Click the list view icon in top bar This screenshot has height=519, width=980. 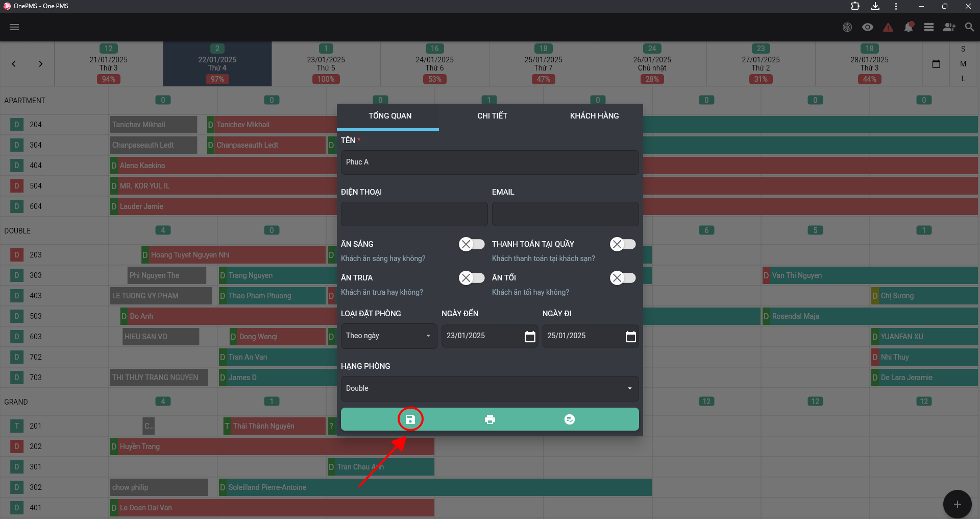tap(929, 27)
